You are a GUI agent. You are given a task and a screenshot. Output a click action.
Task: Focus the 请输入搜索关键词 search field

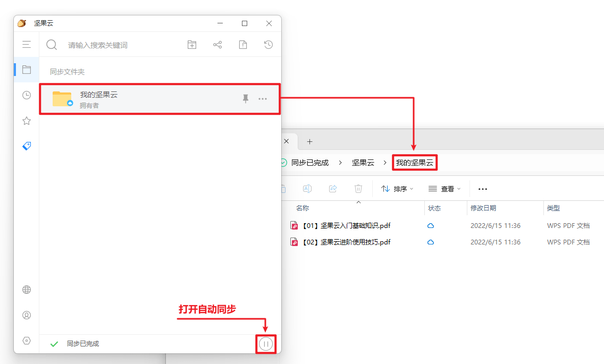[98, 45]
